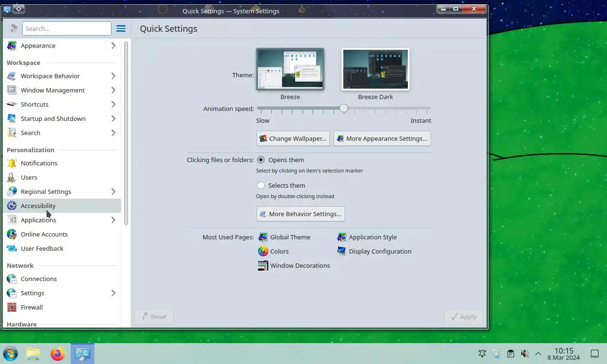
Task: Expand the Network Settings chevron
Action: coord(113,293)
